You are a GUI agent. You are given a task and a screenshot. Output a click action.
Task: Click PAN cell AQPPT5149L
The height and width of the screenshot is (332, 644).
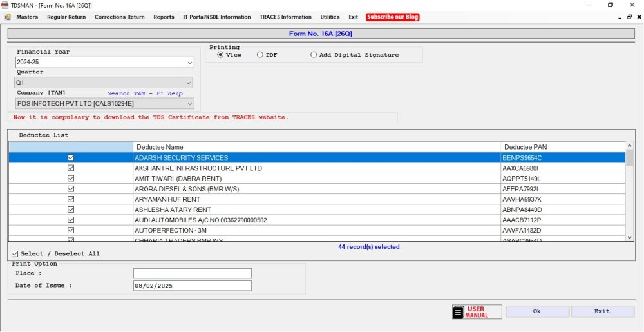pos(563,179)
